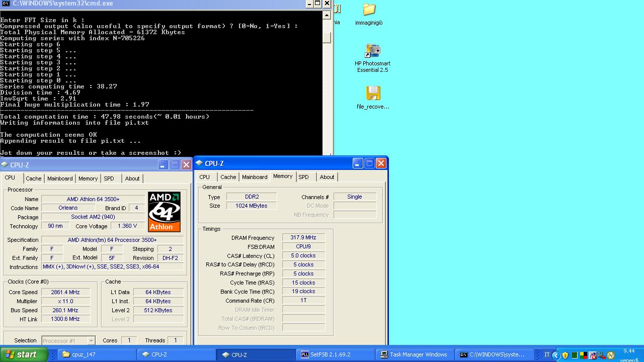
Task: Switch to the first CPU-Z taskbar button
Action: click(176, 354)
